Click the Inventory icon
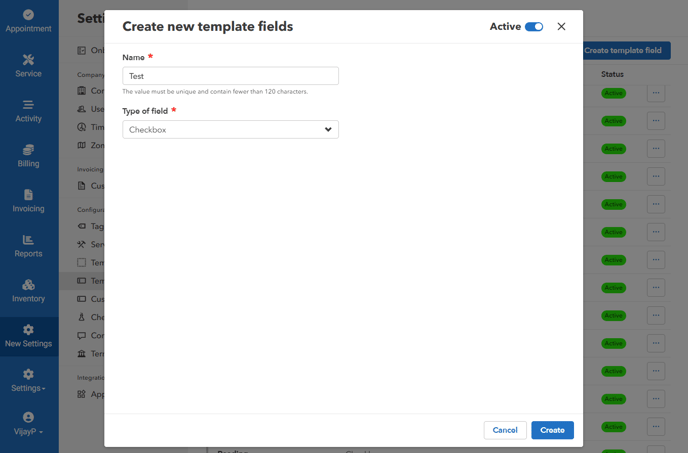Image resolution: width=688 pixels, height=453 pixels. [28, 285]
